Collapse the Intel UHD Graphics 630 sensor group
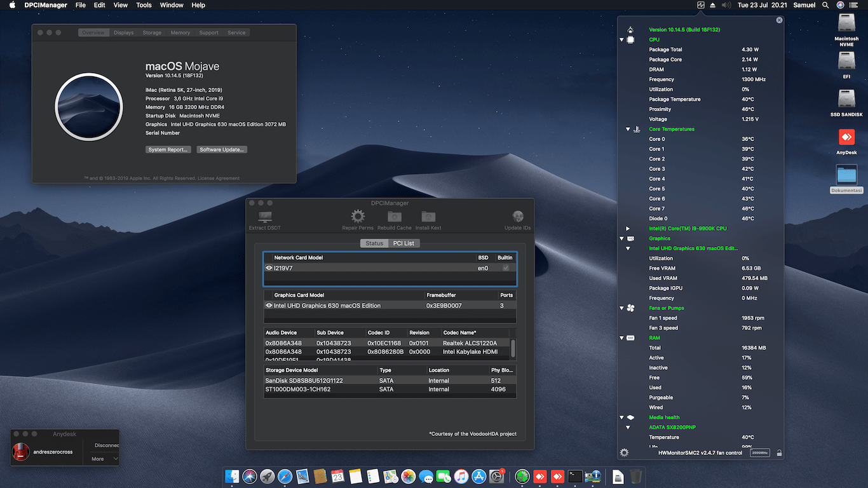 (628, 248)
